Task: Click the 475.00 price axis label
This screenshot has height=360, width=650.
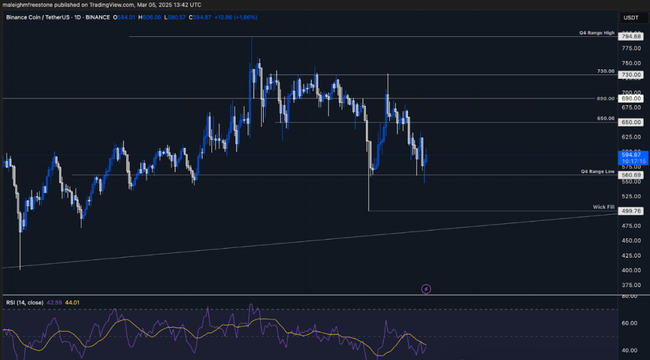Action: click(632, 226)
